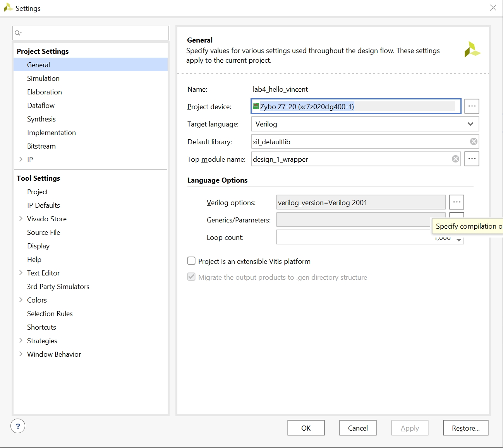The height and width of the screenshot is (448, 503).
Task: Expand the Vivado Store node
Action: pyautogui.click(x=21, y=219)
